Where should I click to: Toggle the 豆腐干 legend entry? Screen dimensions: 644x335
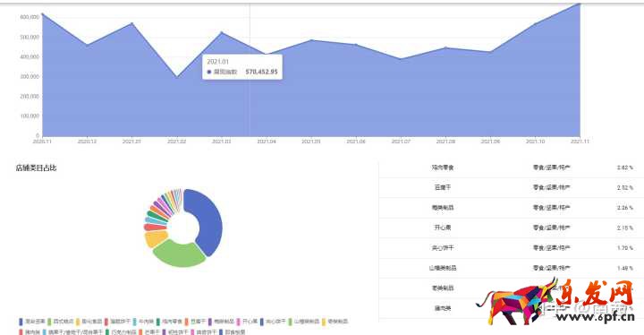coord(195,322)
